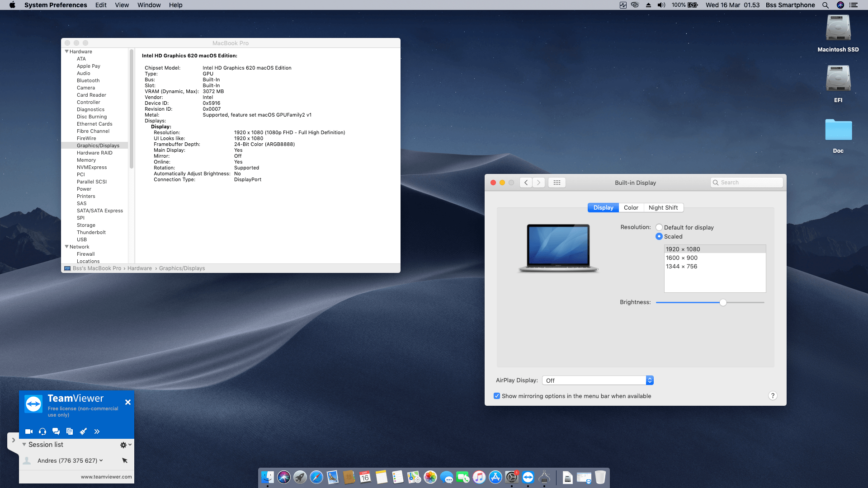Collapse the Network tree section
The image size is (868, 488).
coord(66,247)
